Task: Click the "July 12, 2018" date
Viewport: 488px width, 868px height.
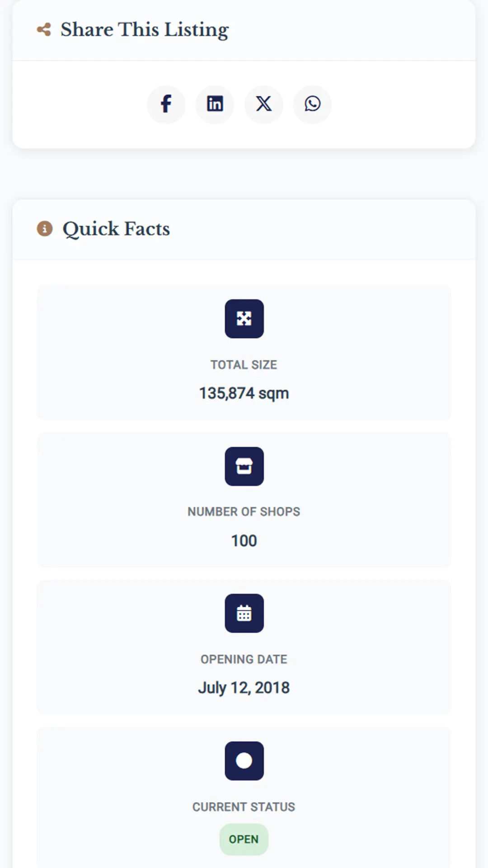Action: point(244,688)
